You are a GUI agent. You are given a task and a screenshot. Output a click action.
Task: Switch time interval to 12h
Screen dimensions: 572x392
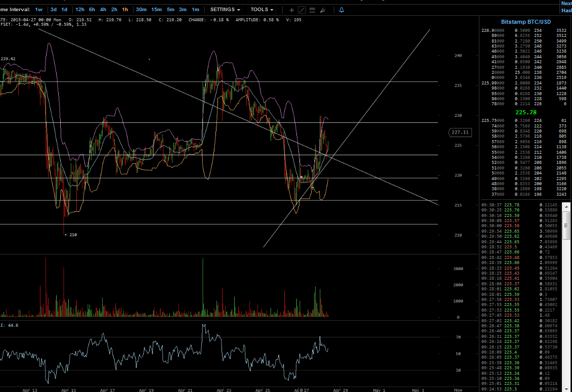tap(80, 10)
